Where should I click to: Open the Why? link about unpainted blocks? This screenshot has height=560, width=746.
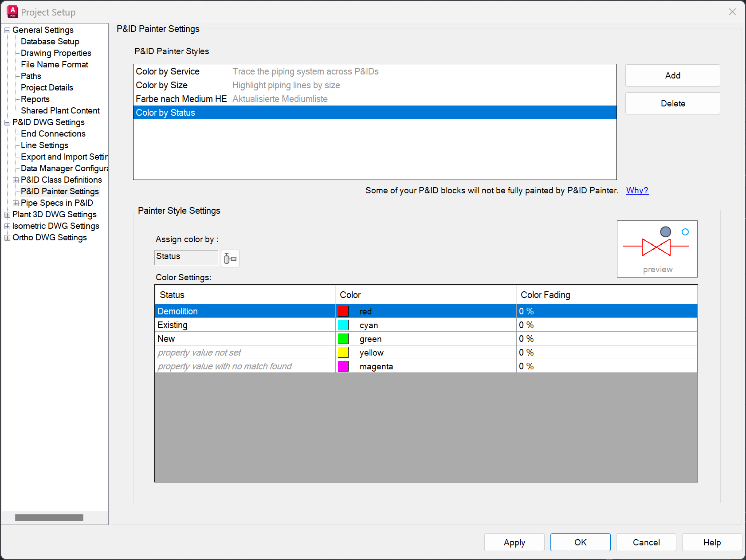[637, 190]
